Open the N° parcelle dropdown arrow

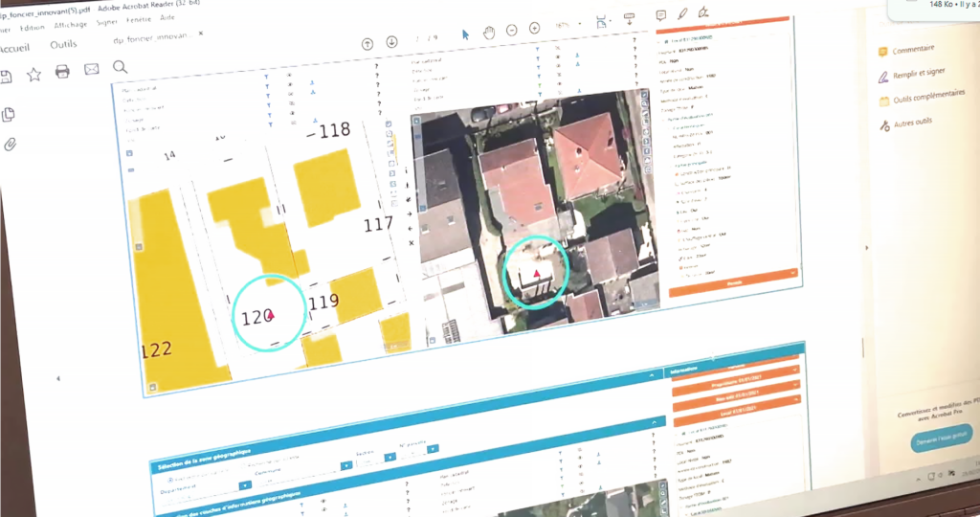point(433,449)
